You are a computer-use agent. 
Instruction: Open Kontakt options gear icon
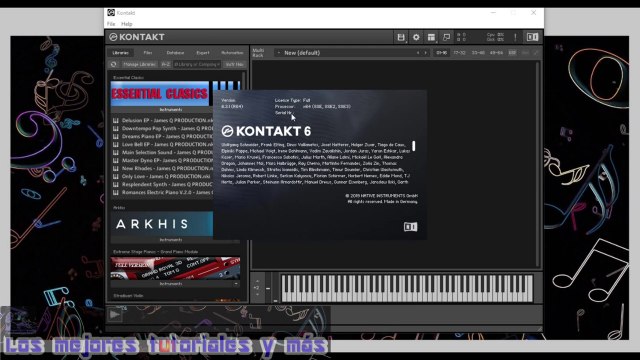click(x=416, y=37)
